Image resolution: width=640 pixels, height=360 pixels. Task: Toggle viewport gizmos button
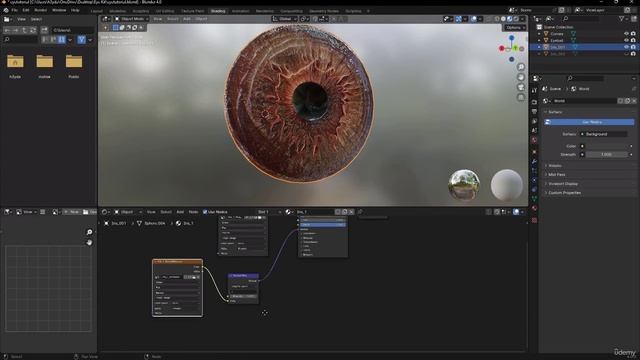pos(458,19)
